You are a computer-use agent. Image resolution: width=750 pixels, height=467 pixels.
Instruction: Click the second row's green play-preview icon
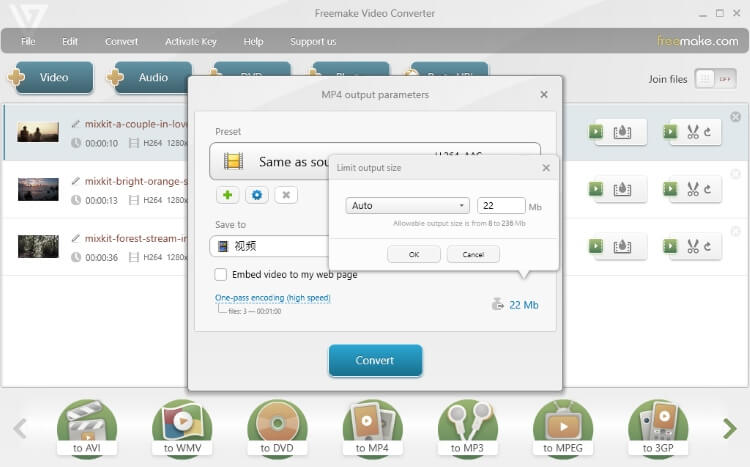click(596, 189)
